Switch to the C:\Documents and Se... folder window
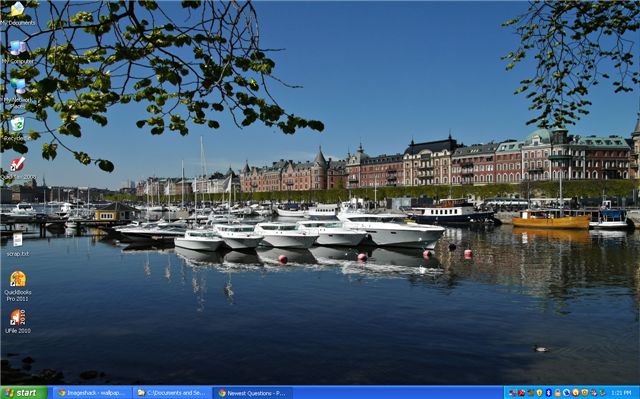This screenshot has height=399, width=640. click(x=173, y=393)
